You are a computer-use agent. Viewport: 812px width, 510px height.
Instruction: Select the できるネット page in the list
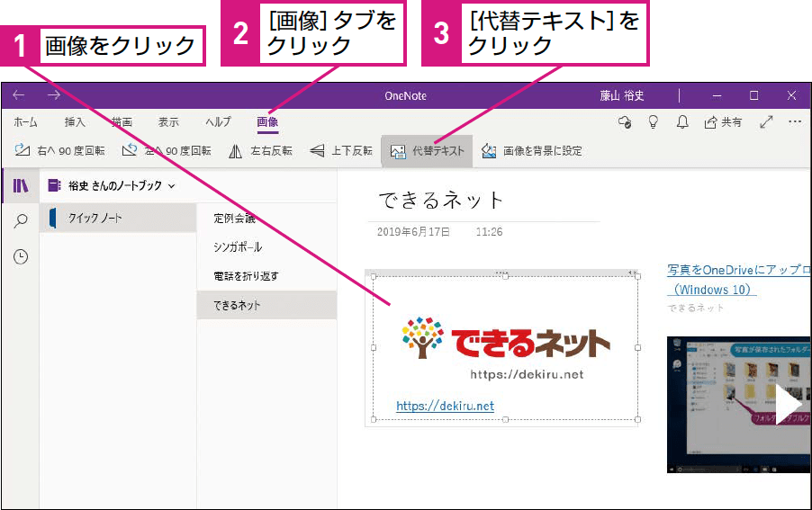pyautogui.click(x=266, y=305)
